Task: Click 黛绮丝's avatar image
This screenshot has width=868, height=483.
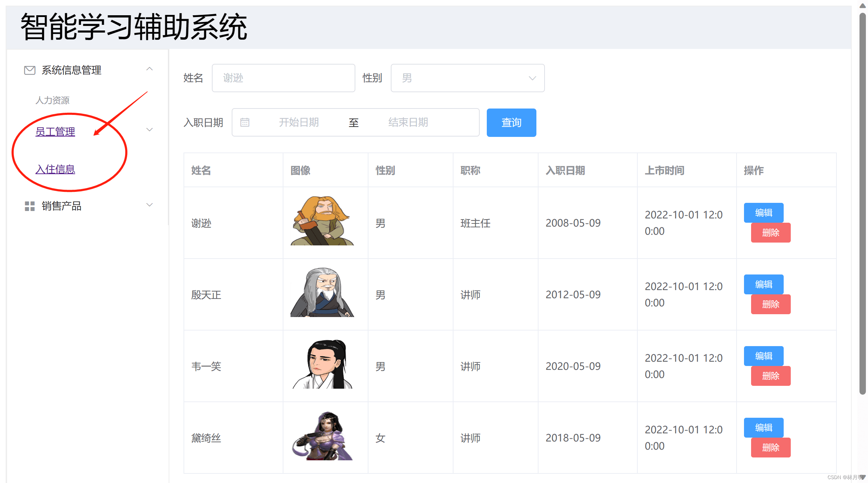Action: (x=322, y=435)
